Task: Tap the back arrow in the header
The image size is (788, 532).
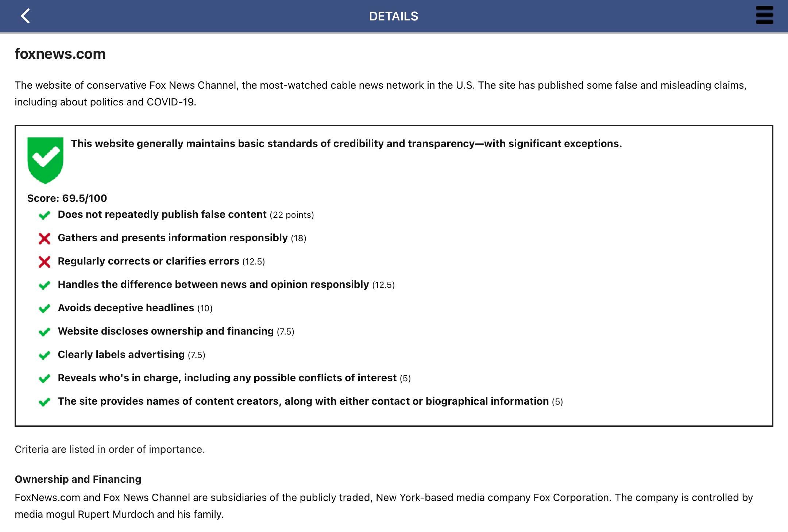Action: pyautogui.click(x=25, y=16)
